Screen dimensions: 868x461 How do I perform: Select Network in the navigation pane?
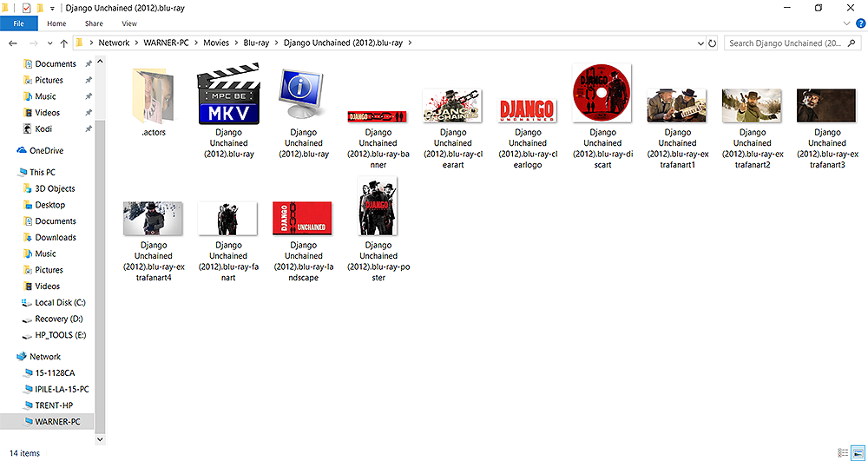click(x=45, y=357)
